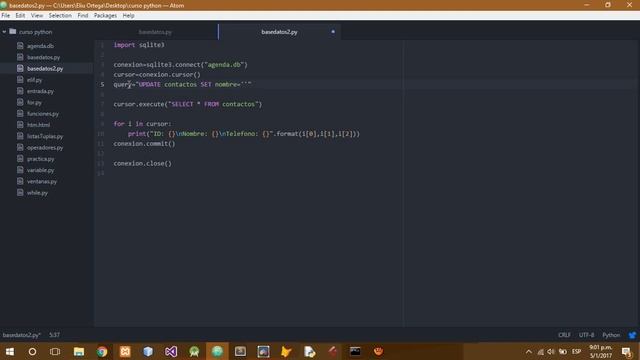Open Task View on taskbar

pyautogui.click(x=55, y=351)
